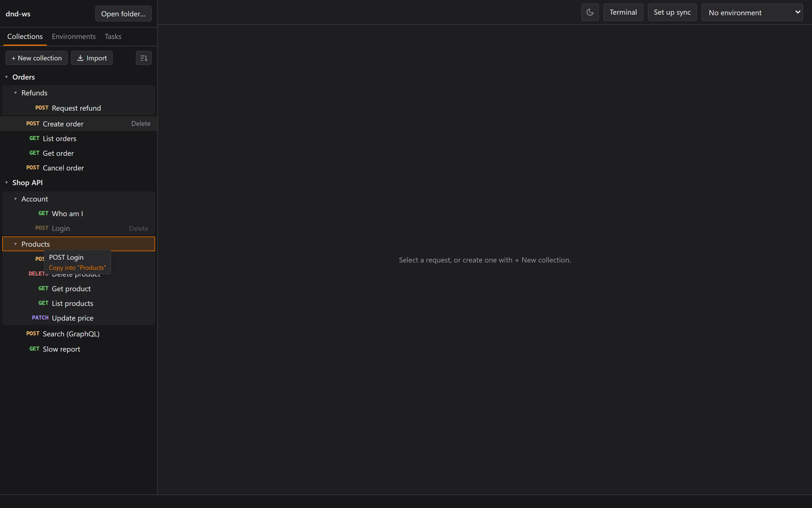812x508 pixels.
Task: Open the List products request
Action: (78, 303)
